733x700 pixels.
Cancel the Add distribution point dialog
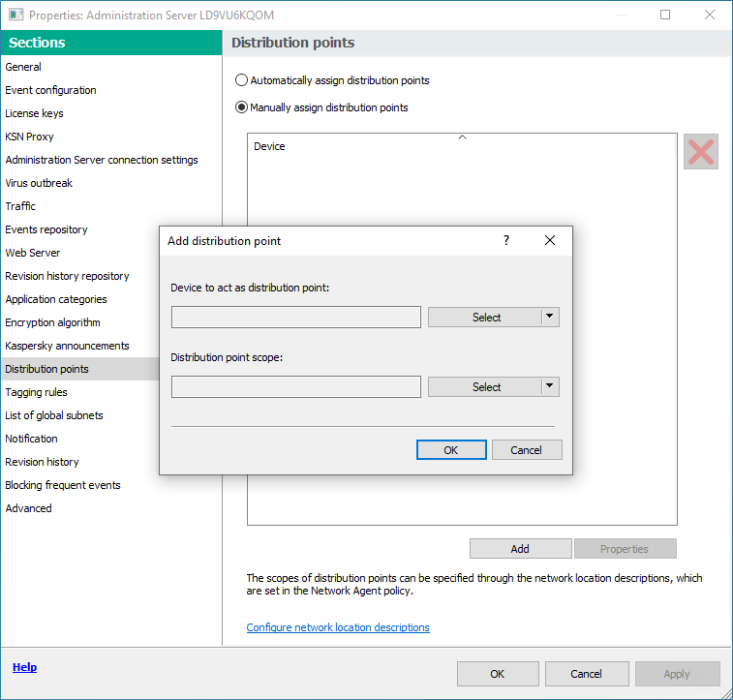click(526, 450)
